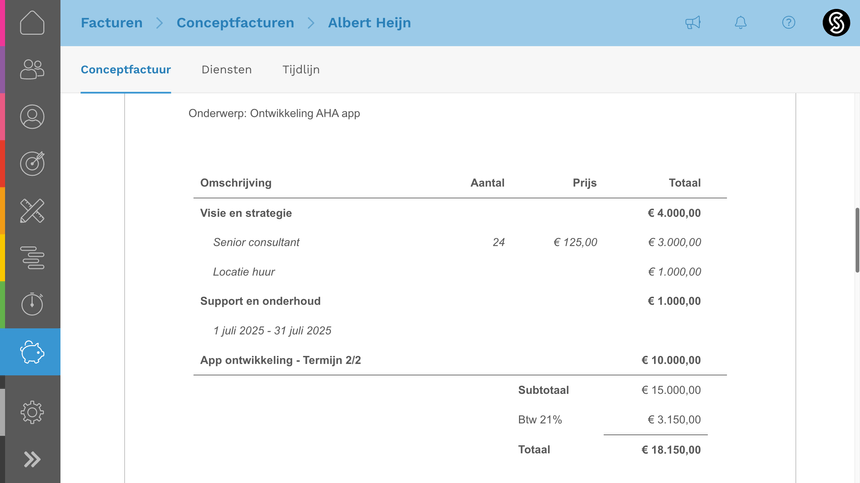This screenshot has height=483, width=860.
Task: Click the 'Subtotaal' label
Action: point(544,390)
